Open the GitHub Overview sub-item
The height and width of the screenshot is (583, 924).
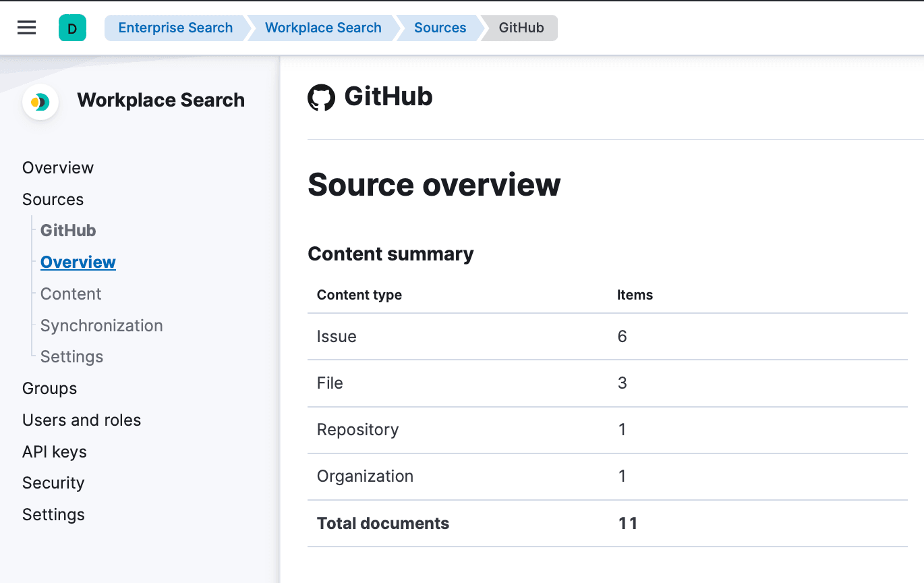(x=78, y=262)
